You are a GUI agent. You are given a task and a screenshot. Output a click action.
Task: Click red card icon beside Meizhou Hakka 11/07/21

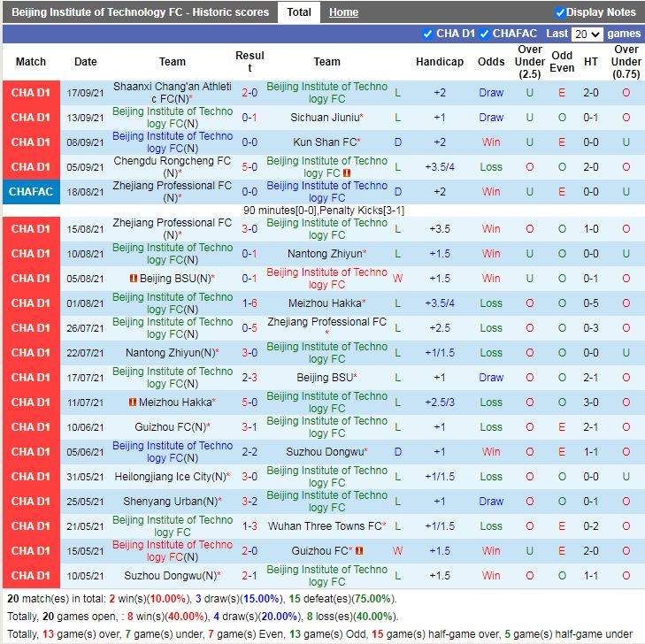[x=133, y=402]
